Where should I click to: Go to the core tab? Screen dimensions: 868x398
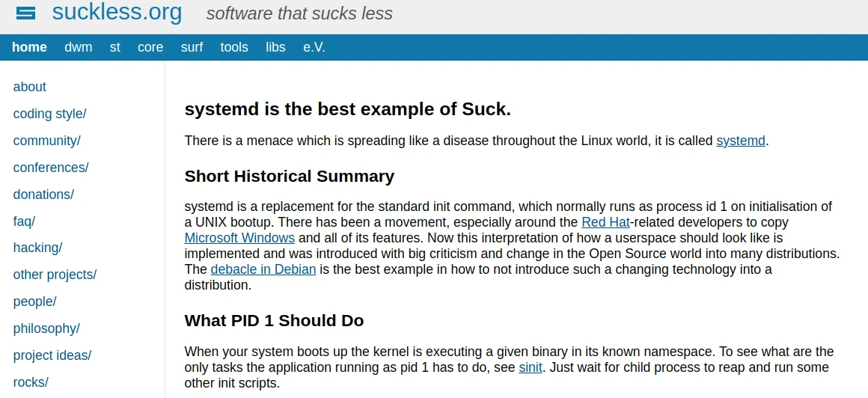pyautogui.click(x=150, y=47)
